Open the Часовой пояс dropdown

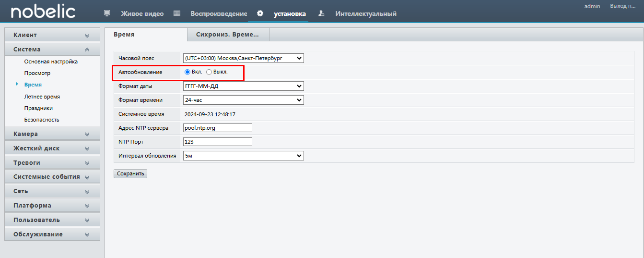(244, 58)
